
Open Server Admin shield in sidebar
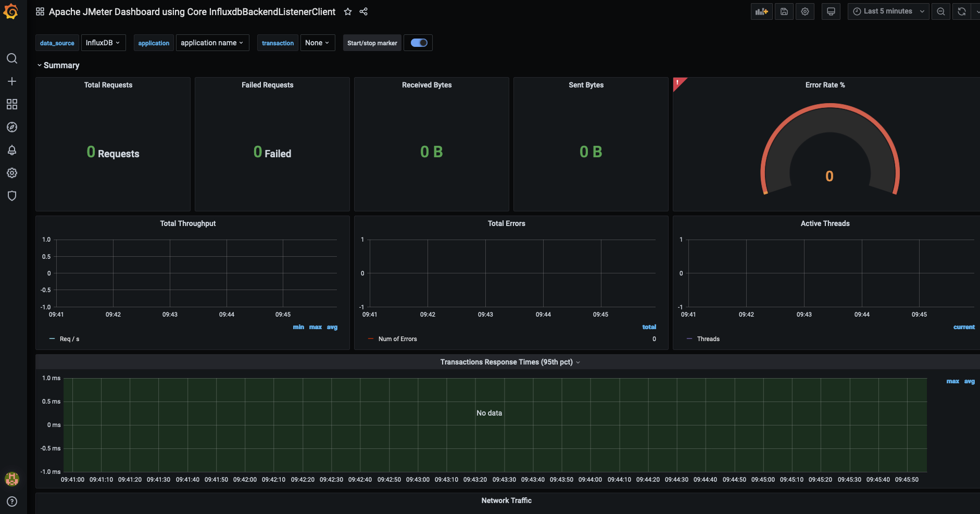click(12, 196)
